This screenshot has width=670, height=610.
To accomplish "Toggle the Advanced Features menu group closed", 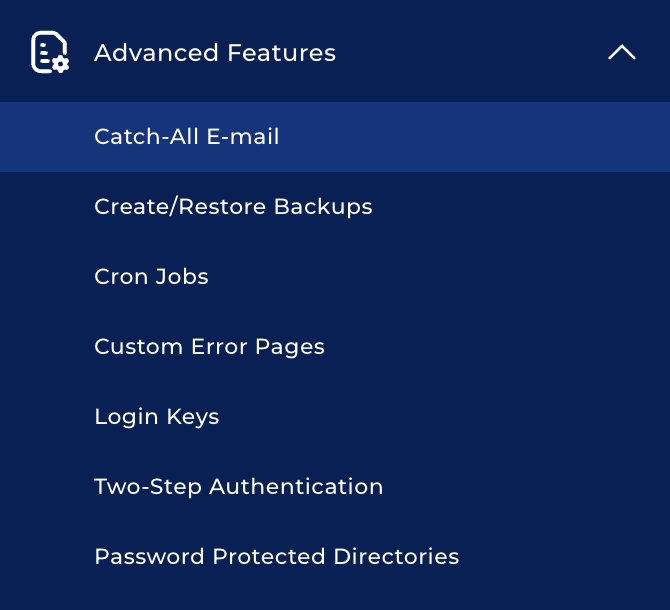I will point(621,52).
